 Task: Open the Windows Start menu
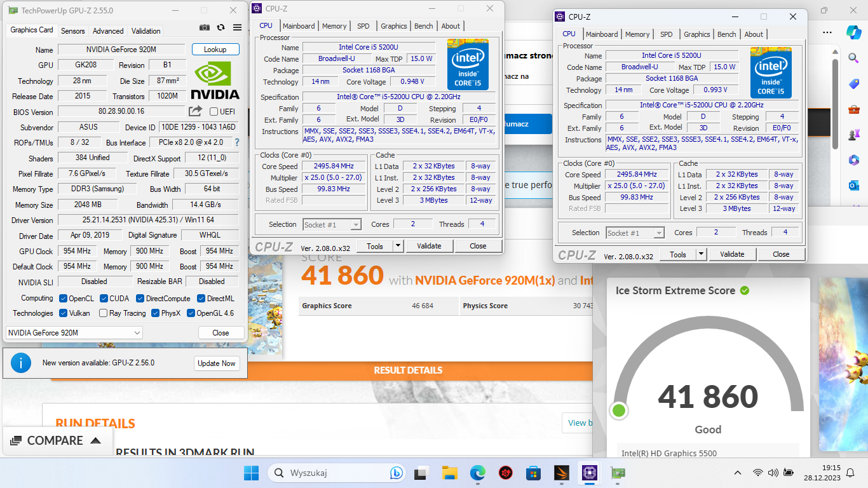click(x=252, y=473)
